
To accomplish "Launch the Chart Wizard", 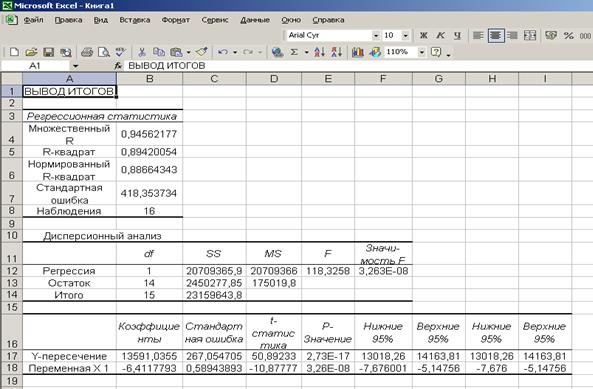I will click(x=357, y=52).
